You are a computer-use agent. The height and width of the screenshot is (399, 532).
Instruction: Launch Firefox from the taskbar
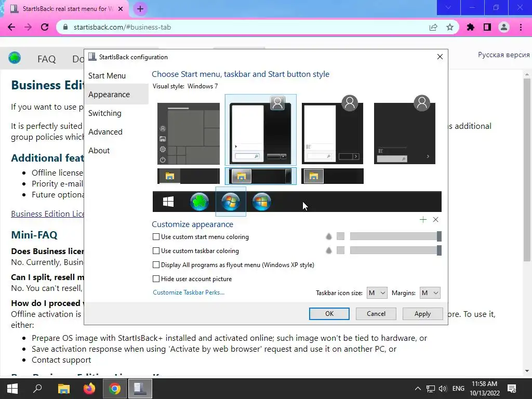(x=89, y=389)
